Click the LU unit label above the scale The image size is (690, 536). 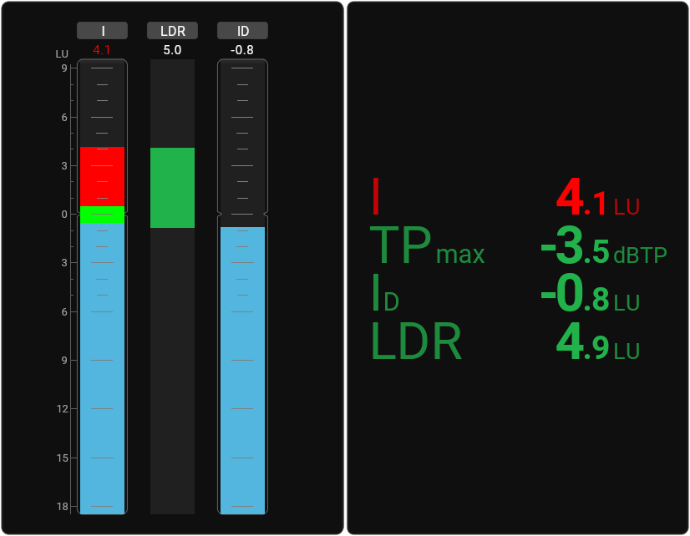click(x=61, y=54)
